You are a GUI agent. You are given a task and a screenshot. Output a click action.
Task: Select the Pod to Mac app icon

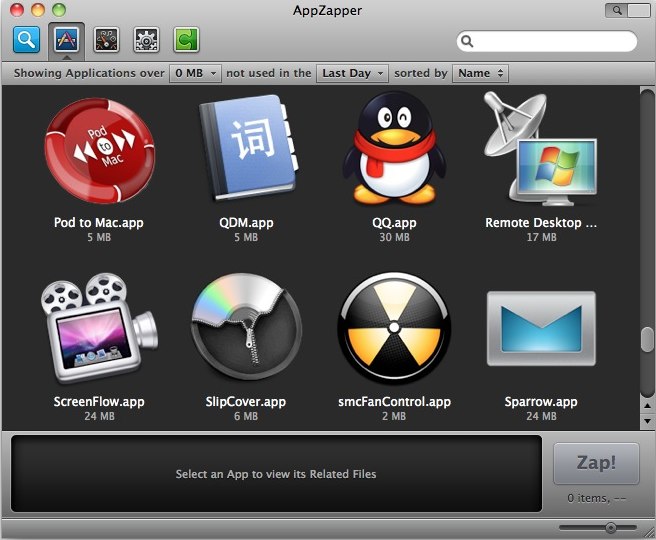point(100,151)
